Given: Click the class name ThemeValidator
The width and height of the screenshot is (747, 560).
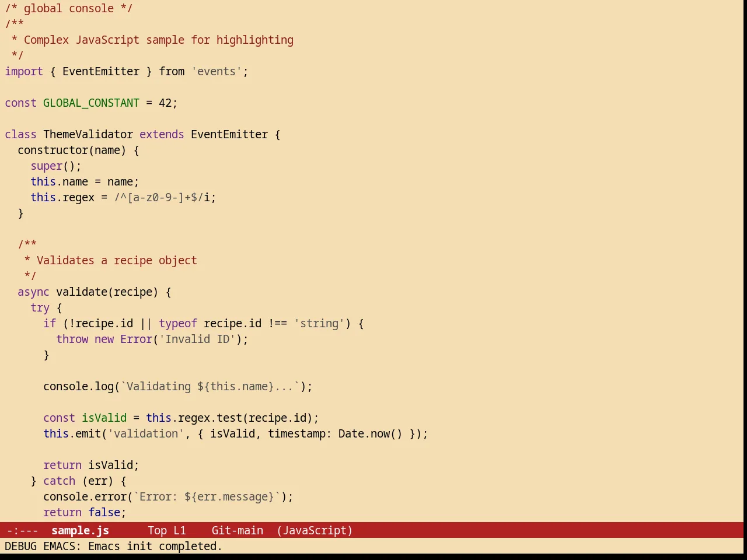Looking at the screenshot, I should (88, 134).
